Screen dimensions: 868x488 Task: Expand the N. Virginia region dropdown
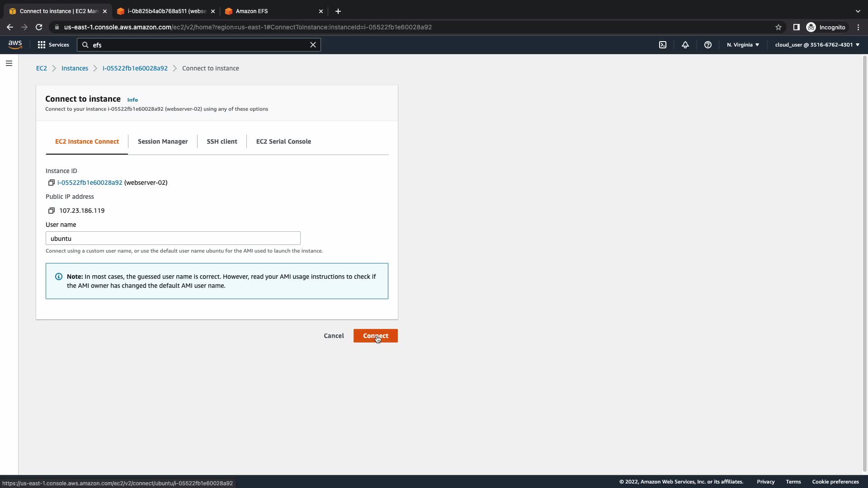coord(743,45)
